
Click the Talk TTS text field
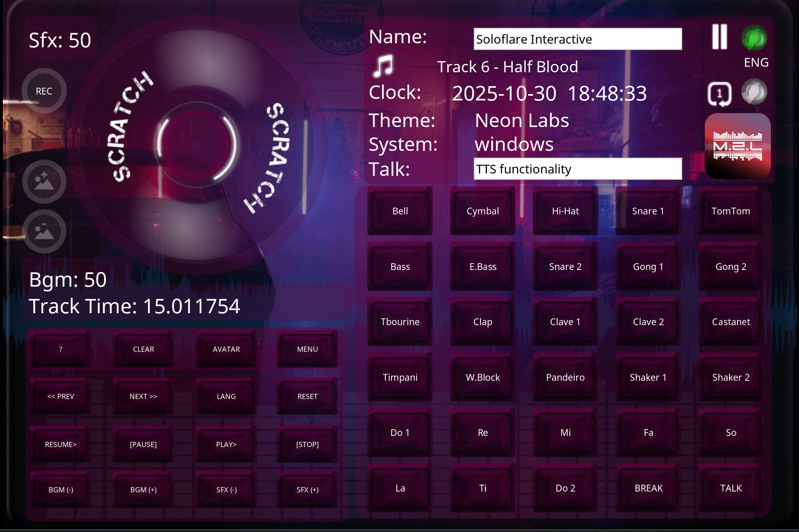577,169
